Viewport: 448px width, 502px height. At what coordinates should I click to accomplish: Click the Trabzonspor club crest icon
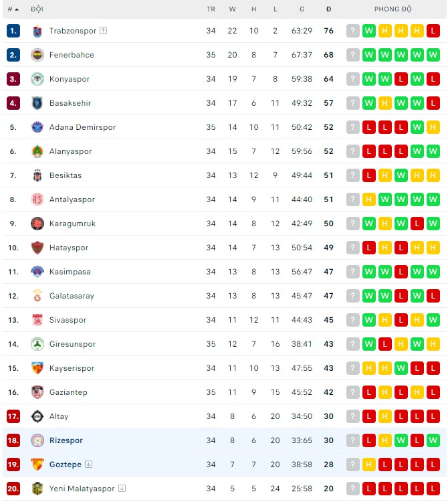pyautogui.click(x=37, y=31)
